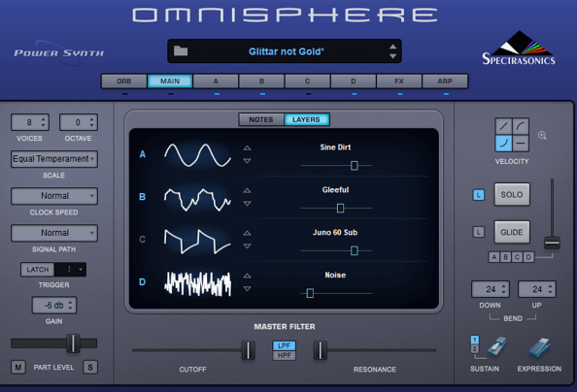The image size is (577, 392).
Task: Select next soundsource for layer D
Action: click(x=247, y=289)
